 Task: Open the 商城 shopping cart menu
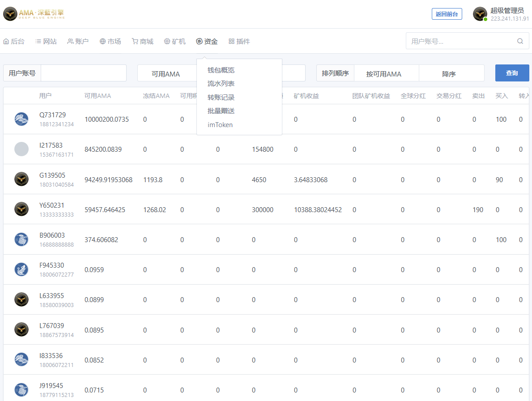pyautogui.click(x=142, y=41)
